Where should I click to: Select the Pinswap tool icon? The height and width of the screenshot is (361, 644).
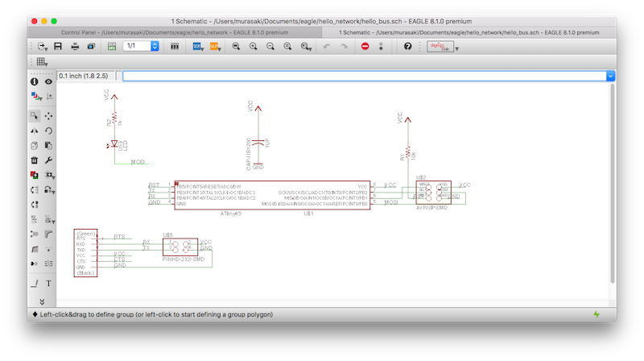click(35, 190)
